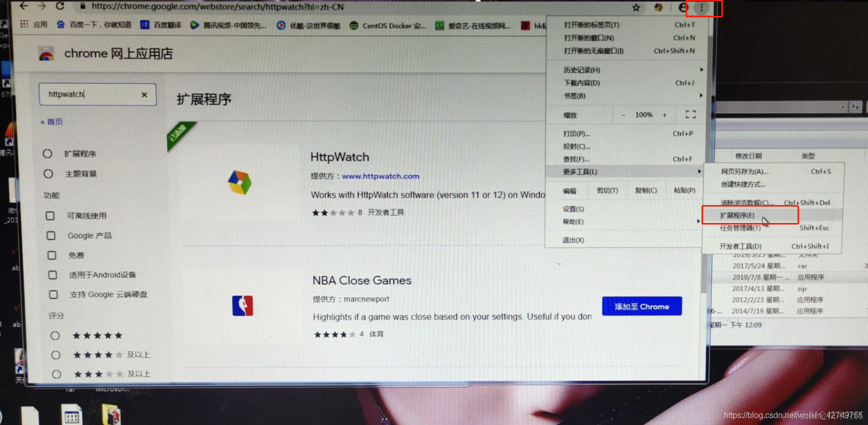The image size is (868, 425).
Task: Select three stars and up rating radio
Action: point(57,374)
